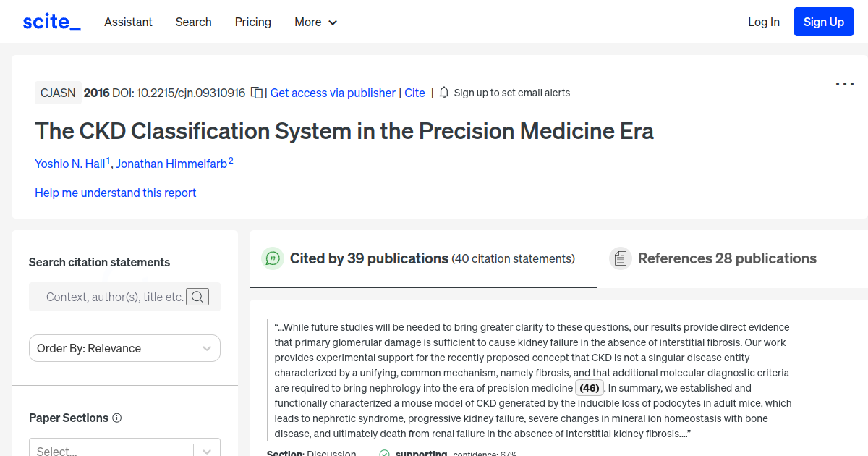The image size is (868, 456).
Task: Click the document icon beside References
Action: (x=620, y=258)
